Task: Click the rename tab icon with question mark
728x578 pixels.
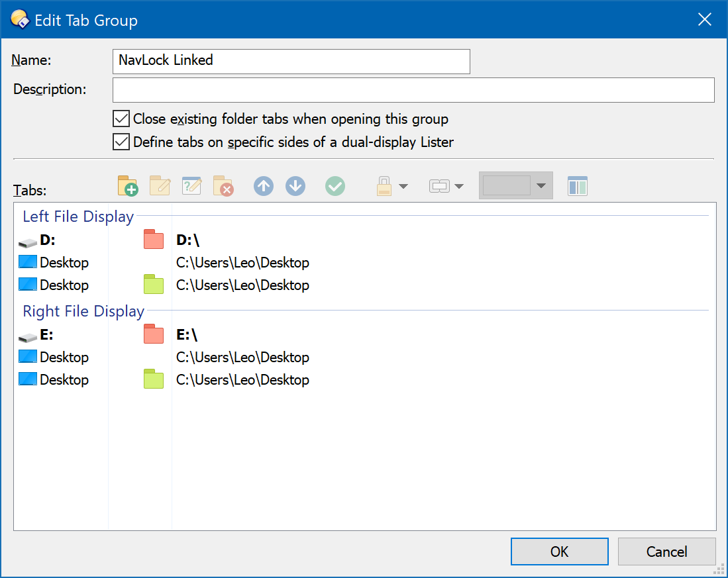Action: (191, 186)
